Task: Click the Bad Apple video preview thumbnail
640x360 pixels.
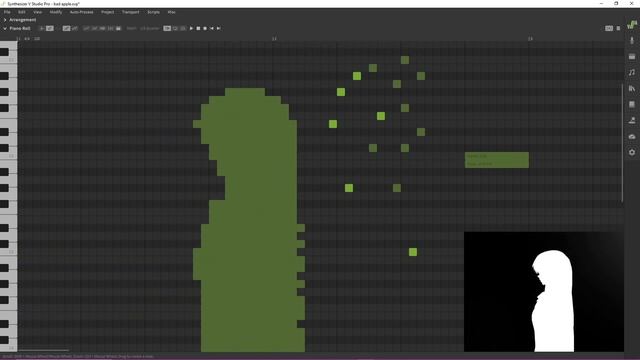Action: pyautogui.click(x=544, y=291)
